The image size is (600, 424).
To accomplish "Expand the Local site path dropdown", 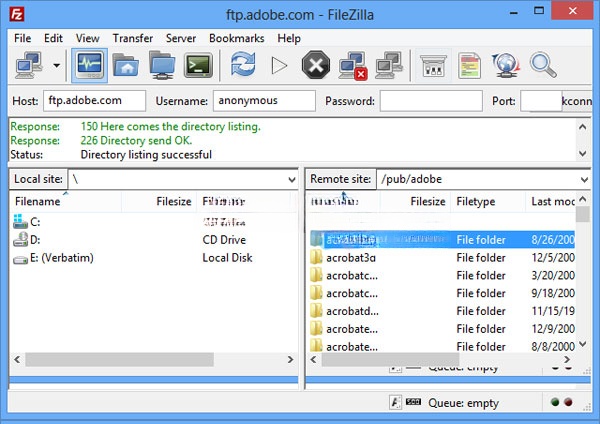I will (292, 179).
